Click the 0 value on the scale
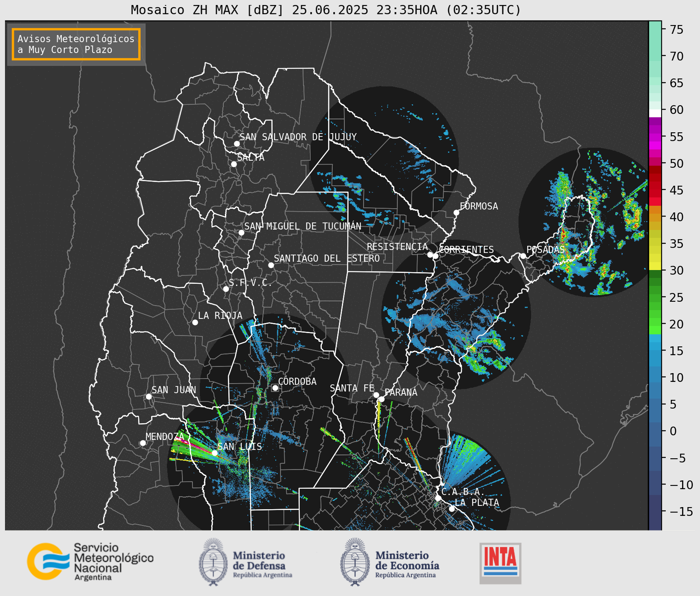 pos(673,431)
